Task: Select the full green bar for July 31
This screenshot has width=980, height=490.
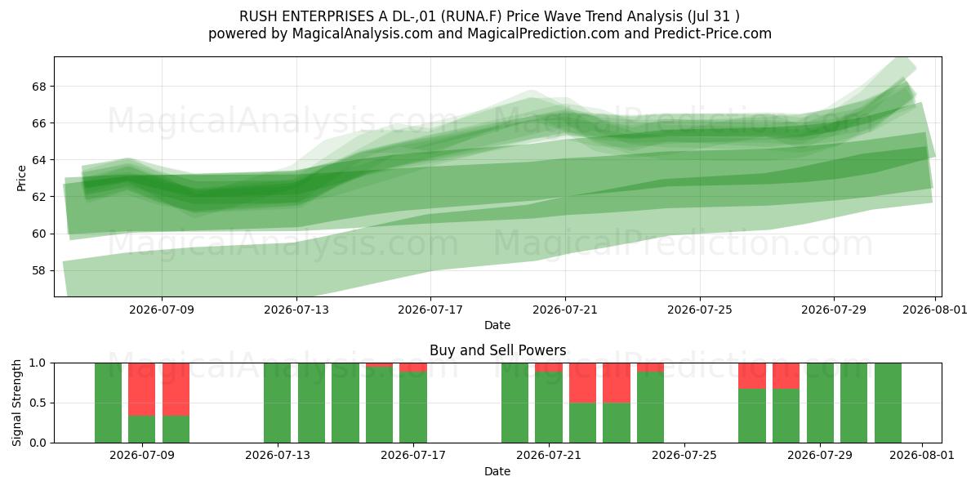Action: (888, 403)
